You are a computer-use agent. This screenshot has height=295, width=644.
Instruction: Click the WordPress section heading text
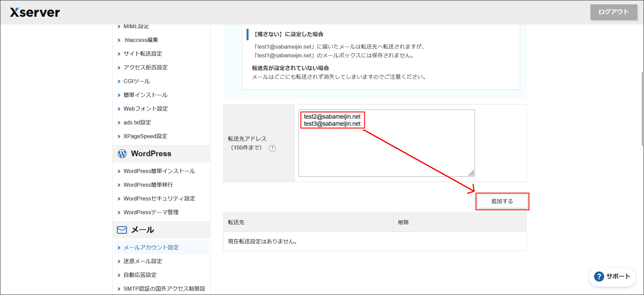tap(151, 154)
